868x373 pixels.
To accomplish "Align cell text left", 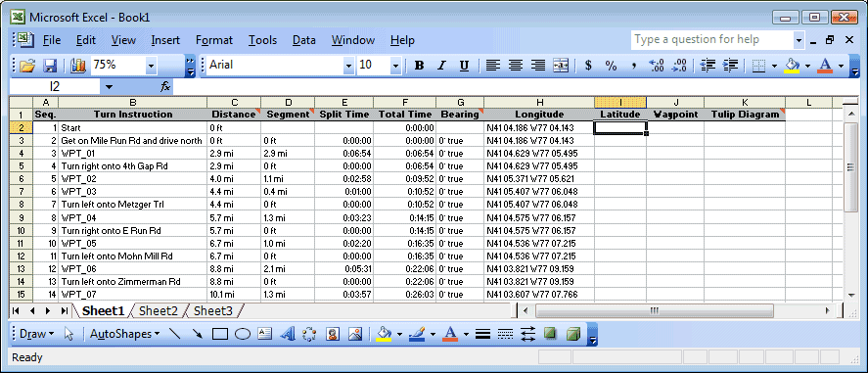I will [492, 66].
